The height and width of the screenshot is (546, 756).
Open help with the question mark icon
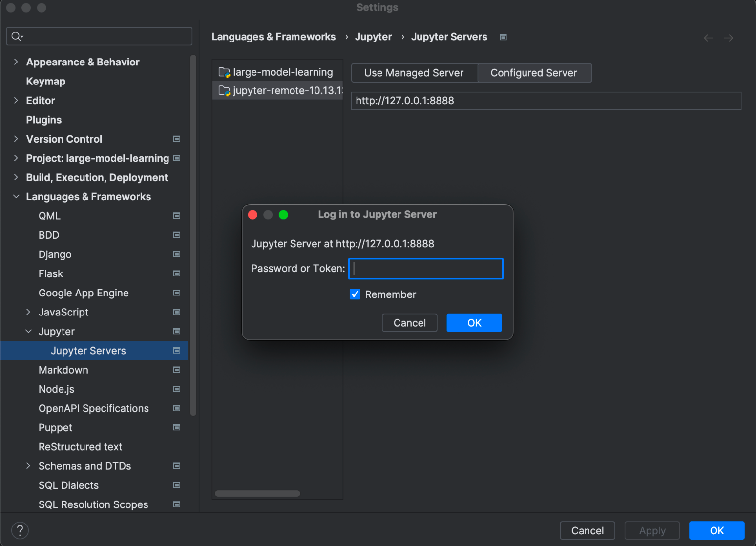20,530
